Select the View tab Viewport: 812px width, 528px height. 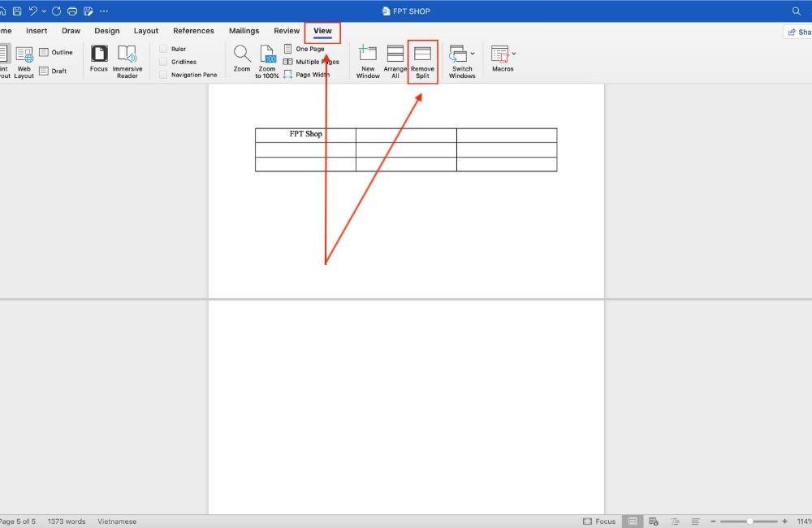pyautogui.click(x=322, y=31)
